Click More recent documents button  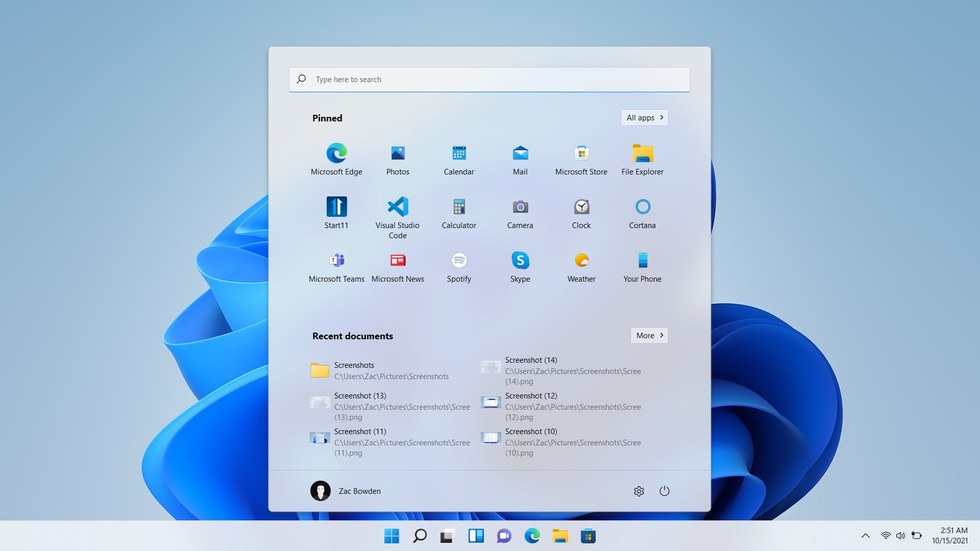tap(650, 335)
